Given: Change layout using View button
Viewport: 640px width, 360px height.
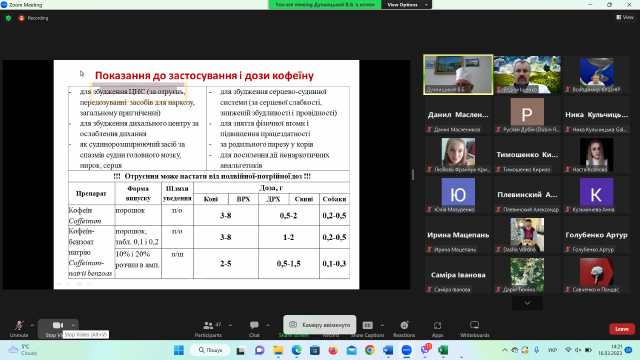Looking at the screenshot, I should pyautogui.click(x=625, y=17).
